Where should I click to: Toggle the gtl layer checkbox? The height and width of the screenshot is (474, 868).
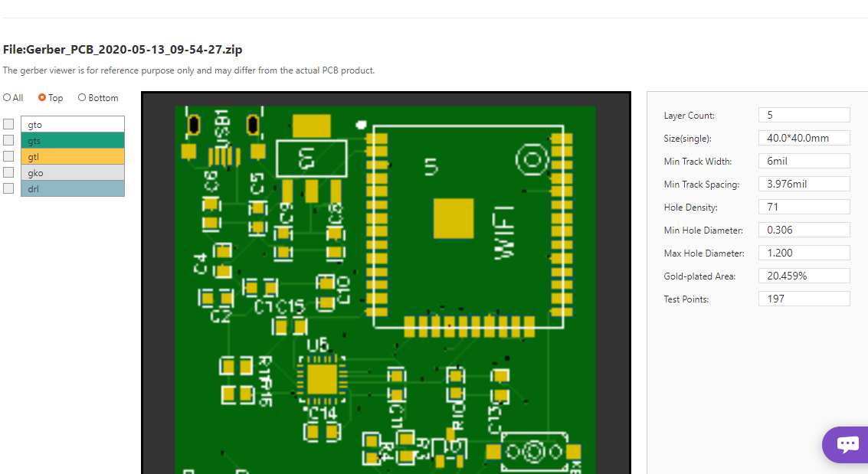tap(8, 156)
